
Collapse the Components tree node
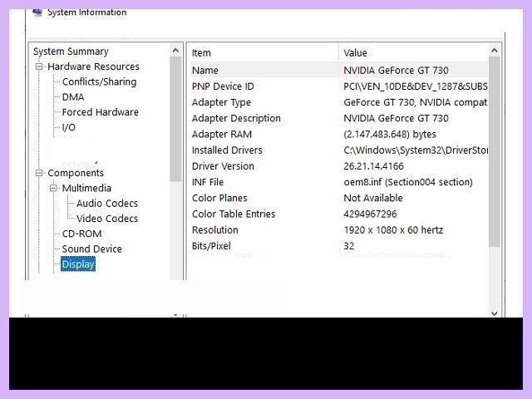pos(39,173)
